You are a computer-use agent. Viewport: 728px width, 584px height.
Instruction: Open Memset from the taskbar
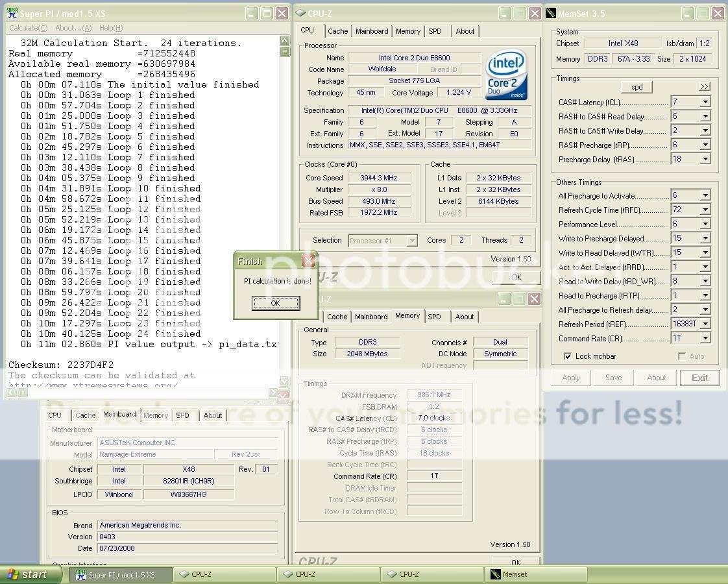pyautogui.click(x=536, y=575)
